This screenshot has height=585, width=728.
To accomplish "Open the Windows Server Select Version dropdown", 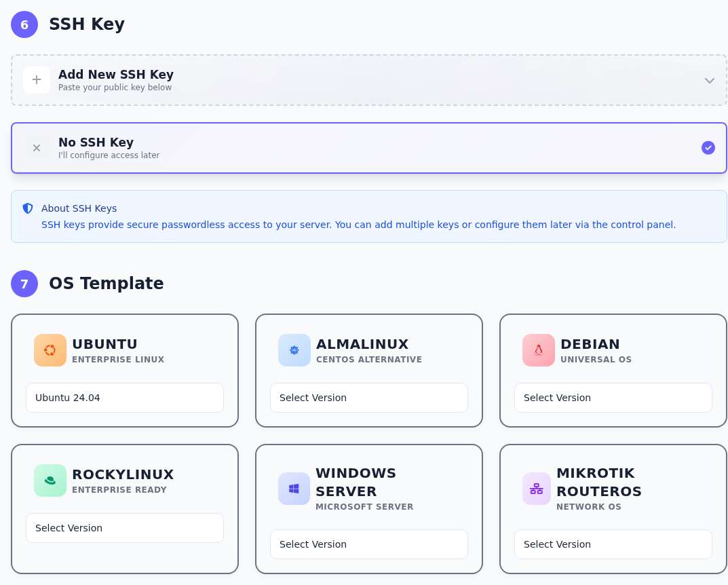I will [368, 544].
